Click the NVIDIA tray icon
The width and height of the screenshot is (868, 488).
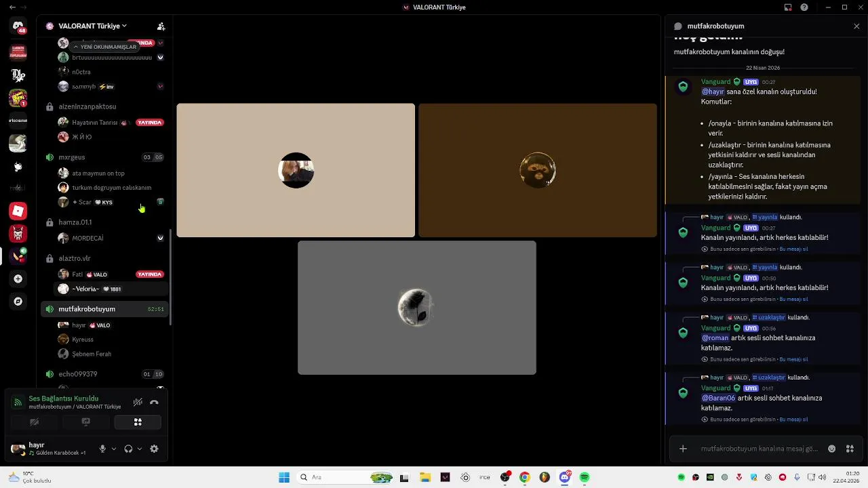[710, 477]
